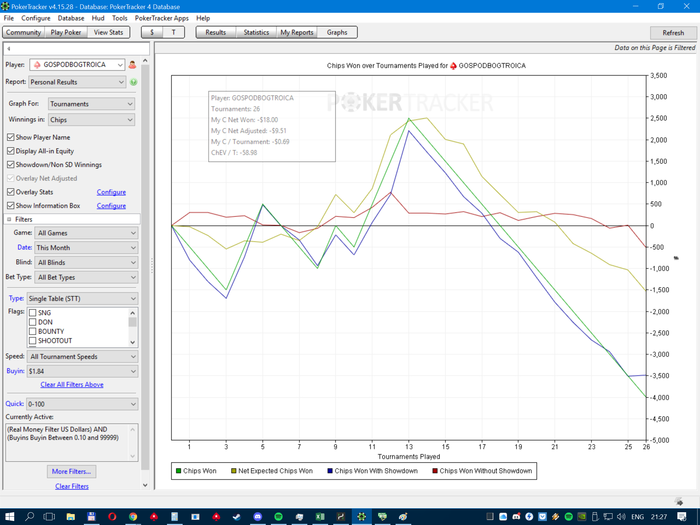Click the Play Poker button

point(66,33)
